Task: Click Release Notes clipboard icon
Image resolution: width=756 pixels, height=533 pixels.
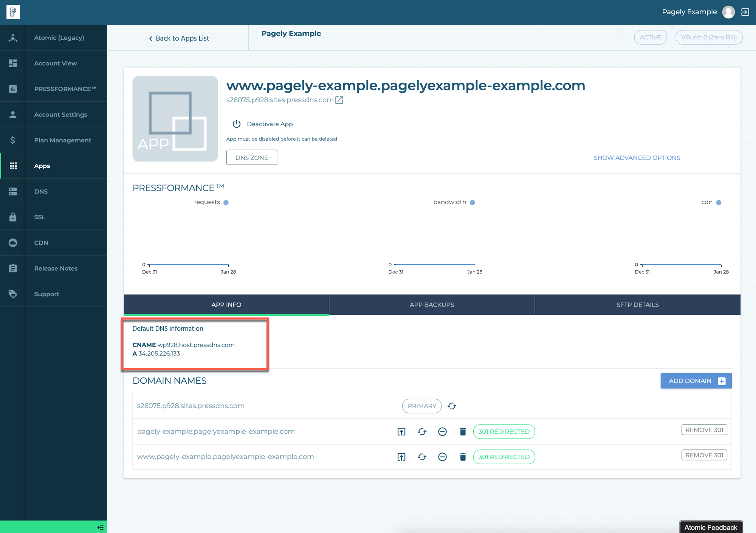Action: click(x=13, y=268)
